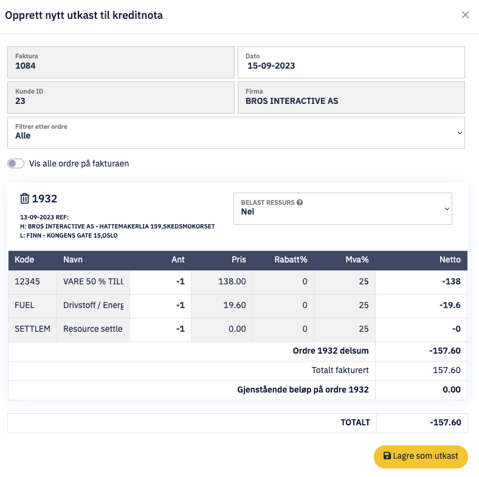Click the Firma field BROS INTERACTIVE AS
This screenshot has height=477, width=479.
coord(351,98)
